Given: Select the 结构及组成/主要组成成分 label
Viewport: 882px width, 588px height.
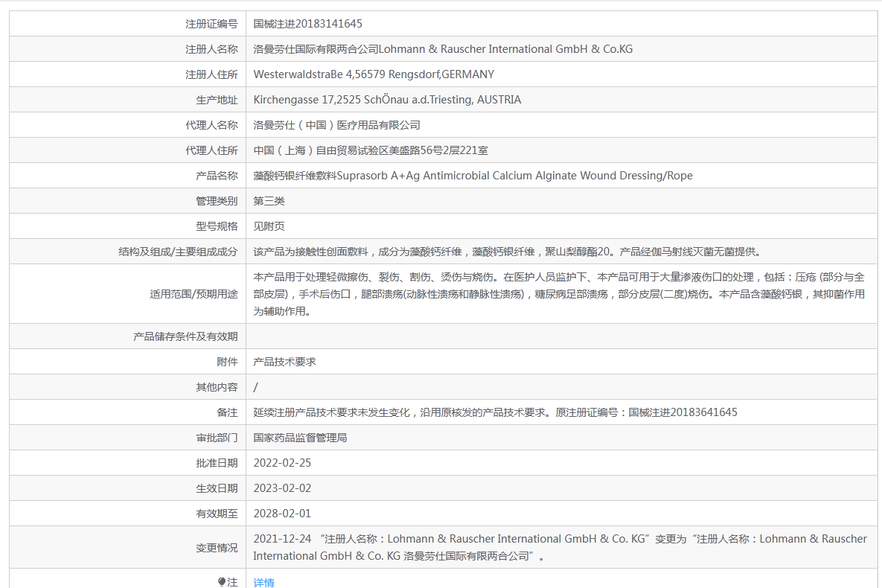Looking at the screenshot, I should tap(178, 252).
